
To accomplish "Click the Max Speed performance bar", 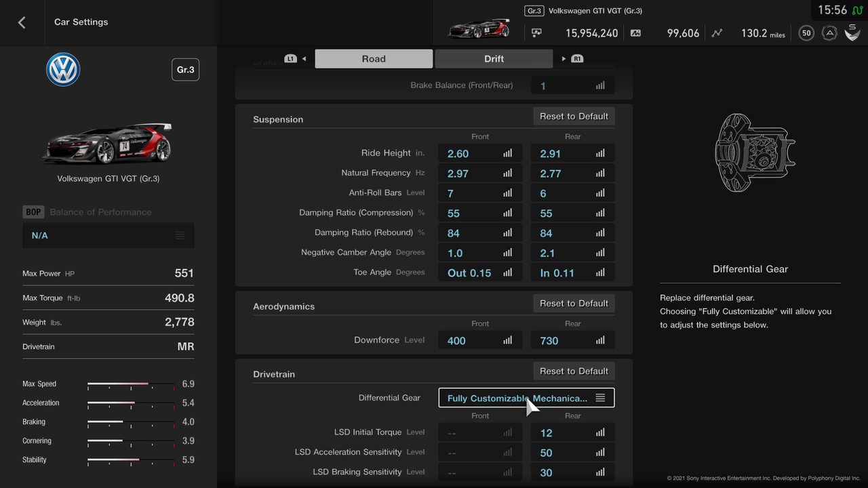I will [x=131, y=384].
